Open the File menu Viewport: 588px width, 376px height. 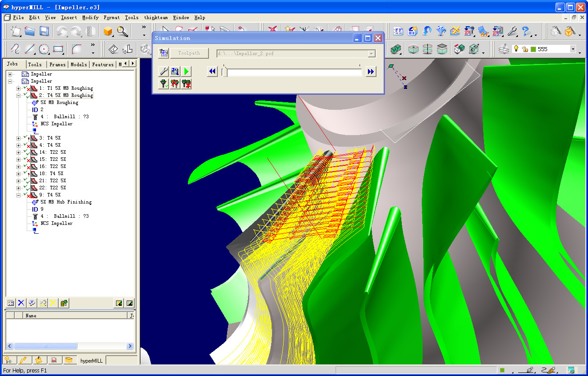pyautogui.click(x=18, y=18)
